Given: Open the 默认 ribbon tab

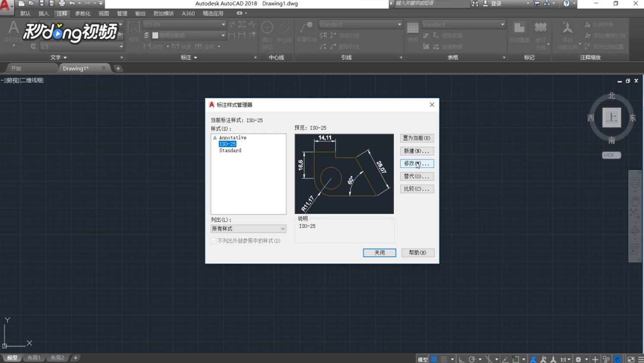Looking at the screenshot, I should tap(26, 13).
